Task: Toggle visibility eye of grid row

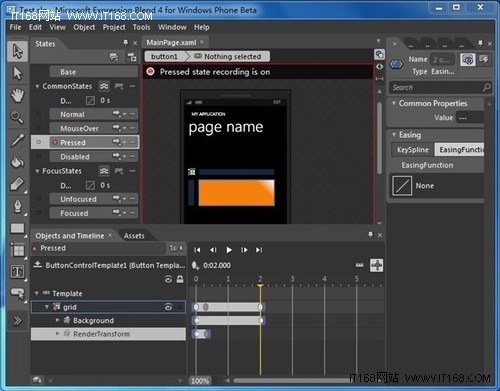Action: 168,307
